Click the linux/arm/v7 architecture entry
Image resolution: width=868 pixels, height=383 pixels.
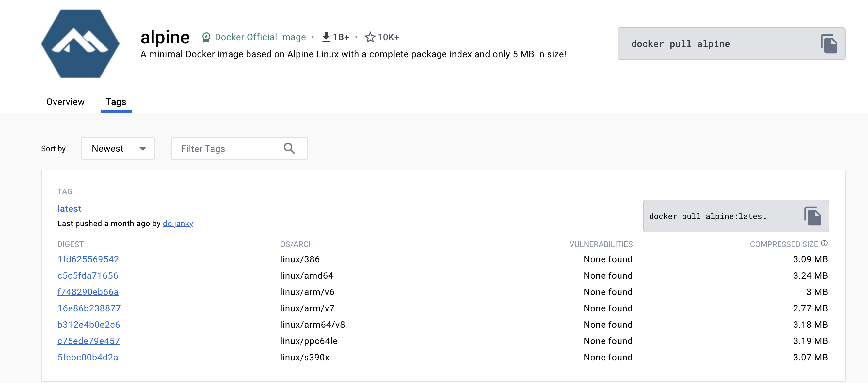coord(307,308)
